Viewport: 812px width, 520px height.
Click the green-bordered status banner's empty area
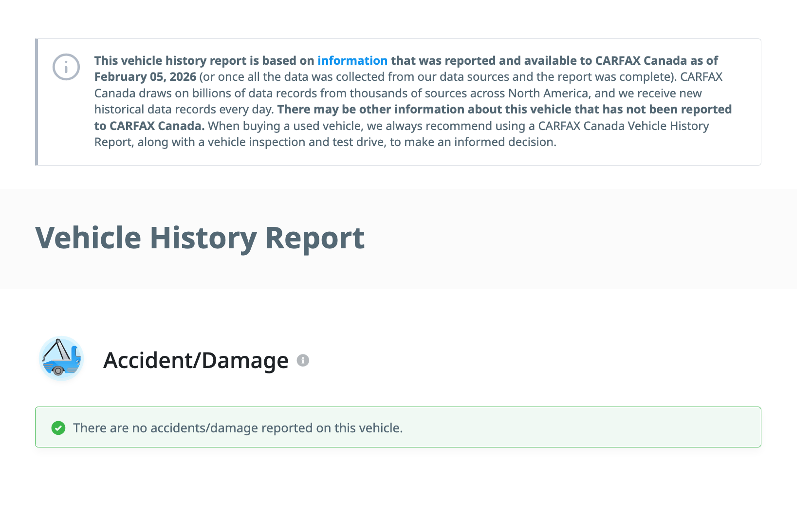tap(584, 427)
